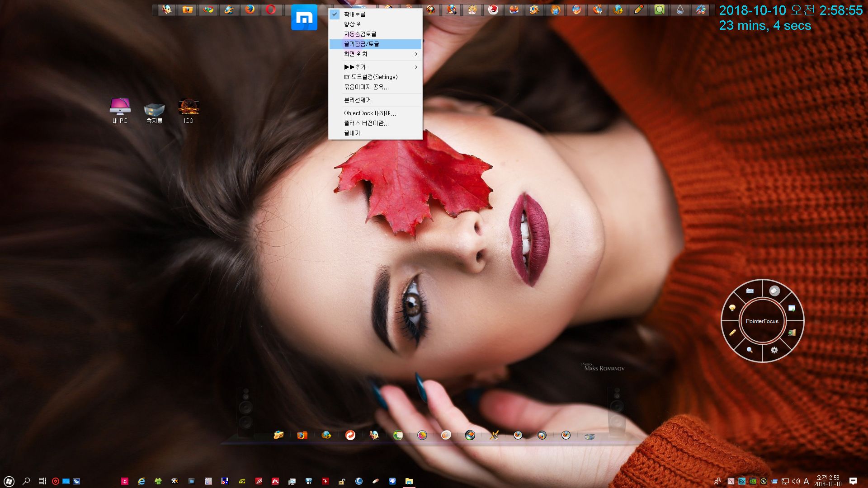The image size is (868, 488).
Task: Open the green globe icon in bottom dock
Action: [398, 435]
